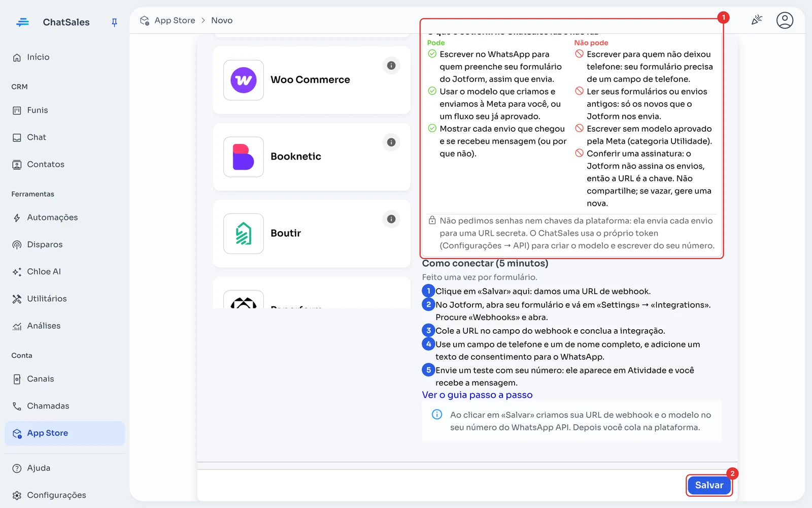Click the info icon in the Salvar notice
Screen dimensions: 812x508
[437, 415]
